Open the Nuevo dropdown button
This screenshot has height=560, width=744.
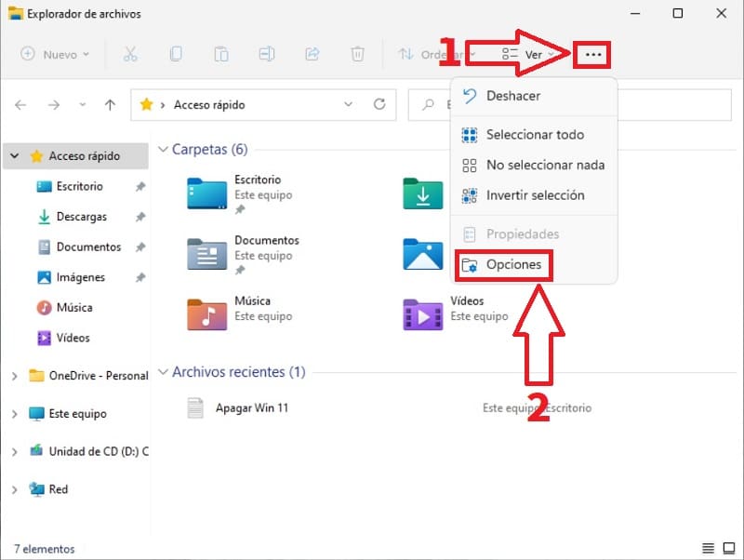[x=55, y=54]
